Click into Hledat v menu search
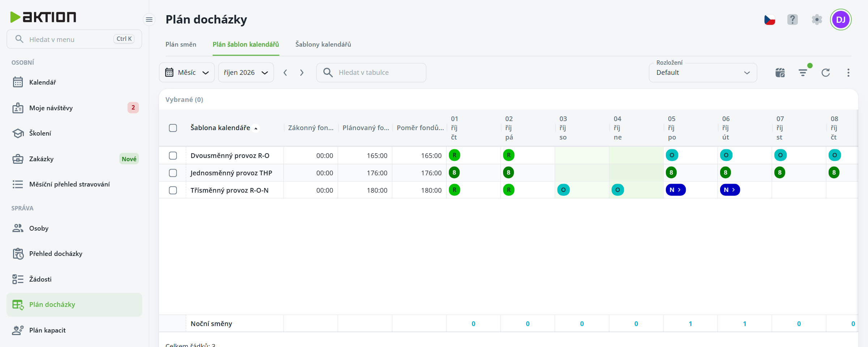 74,39
